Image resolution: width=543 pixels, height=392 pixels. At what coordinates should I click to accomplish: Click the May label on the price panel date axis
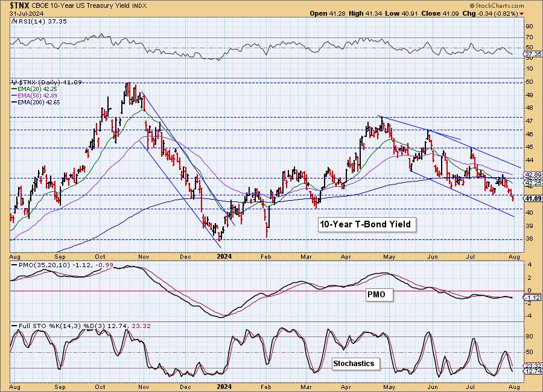[x=389, y=257]
